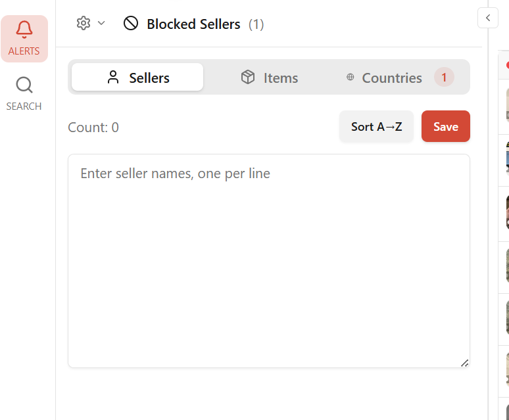Click the Countries badge showing 1
The height and width of the screenshot is (420, 509).
click(444, 78)
